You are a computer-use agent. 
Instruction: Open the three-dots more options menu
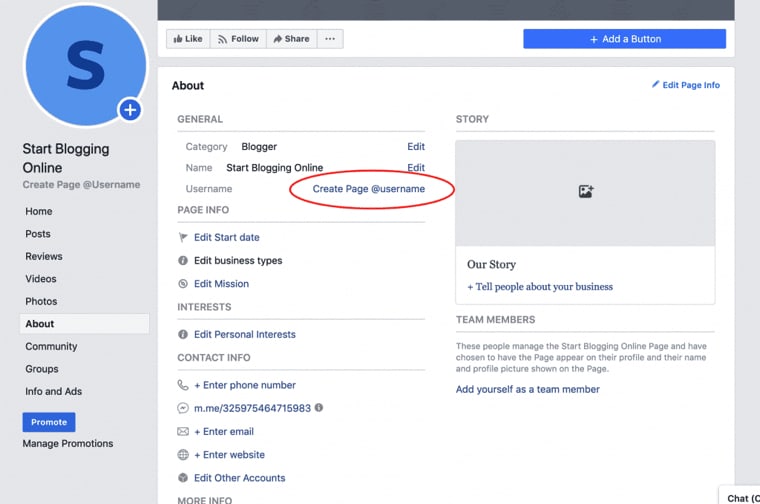(330, 39)
